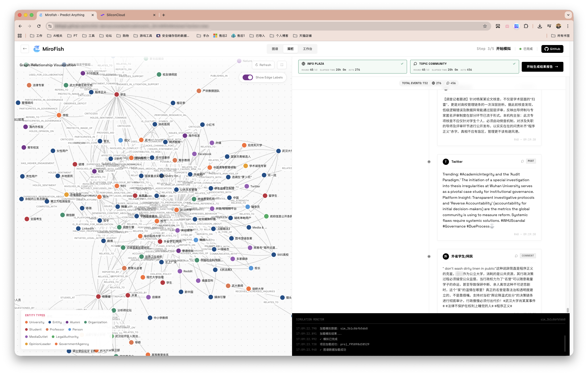Switch to the 图谱 view tab
Image resolution: width=588 pixels, height=375 pixels.
coord(275,49)
